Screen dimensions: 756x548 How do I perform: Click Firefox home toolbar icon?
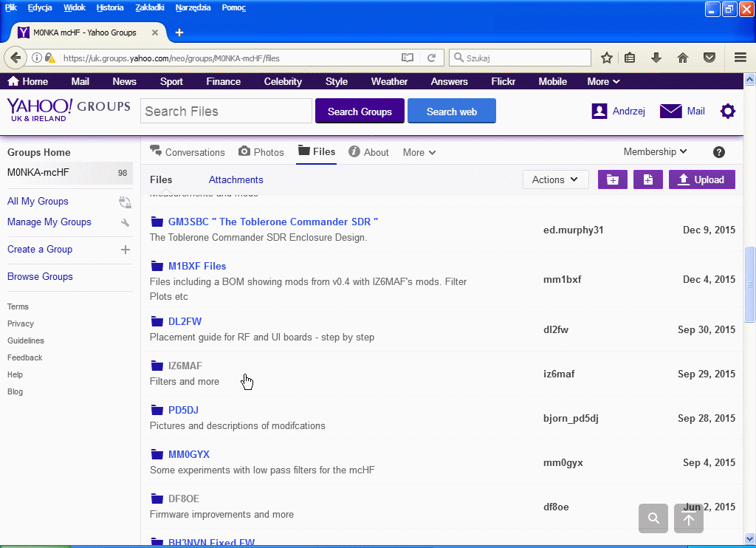pos(682,58)
